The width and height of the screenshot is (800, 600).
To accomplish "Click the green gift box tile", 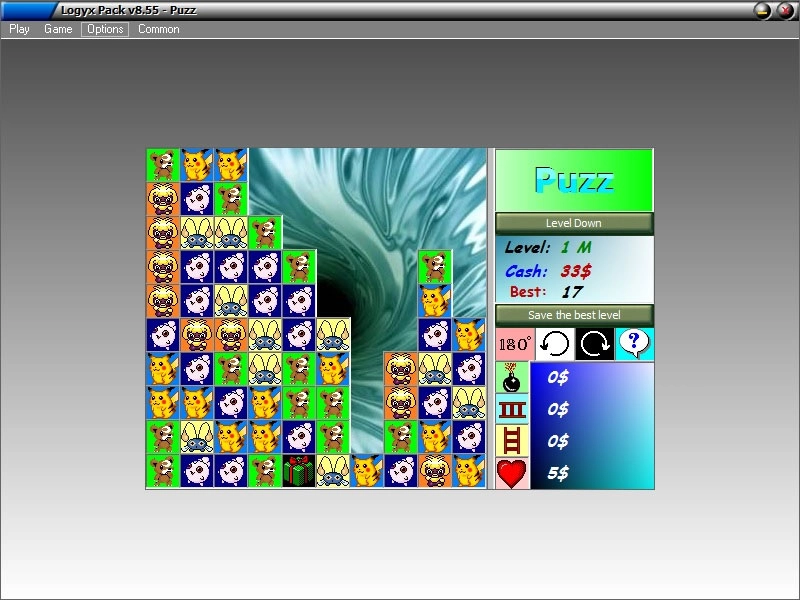I will tap(299, 471).
